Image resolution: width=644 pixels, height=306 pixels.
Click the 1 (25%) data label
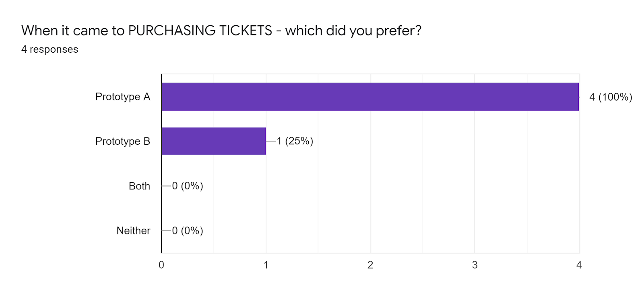[x=295, y=141]
